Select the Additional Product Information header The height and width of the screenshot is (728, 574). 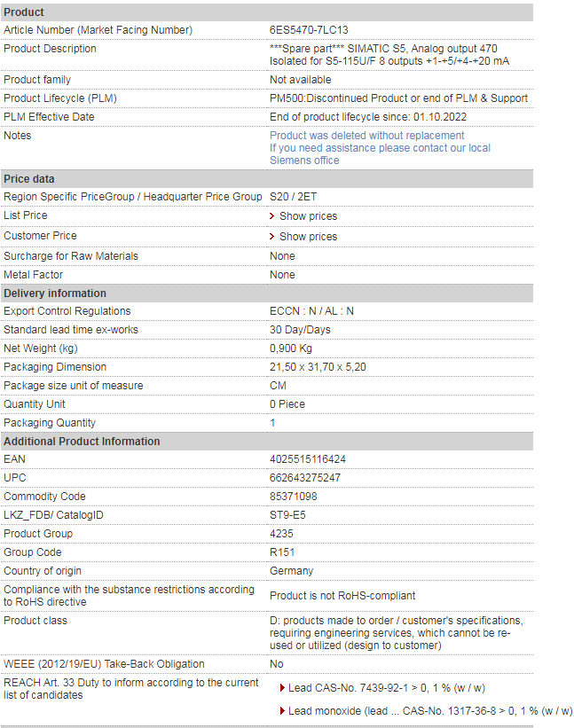click(x=266, y=442)
